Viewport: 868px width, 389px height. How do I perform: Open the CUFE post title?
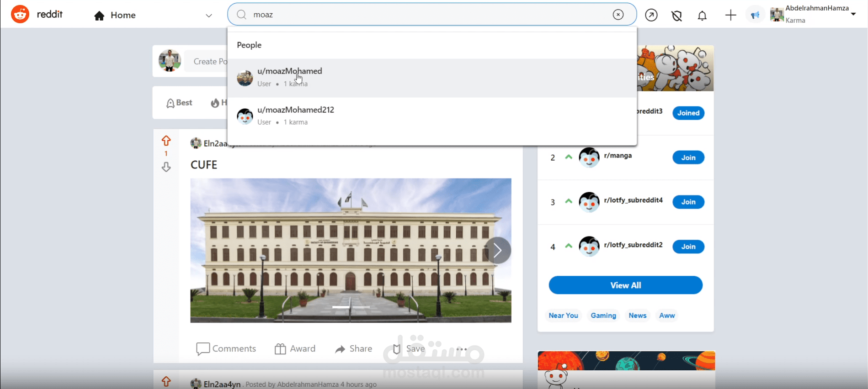click(x=204, y=165)
